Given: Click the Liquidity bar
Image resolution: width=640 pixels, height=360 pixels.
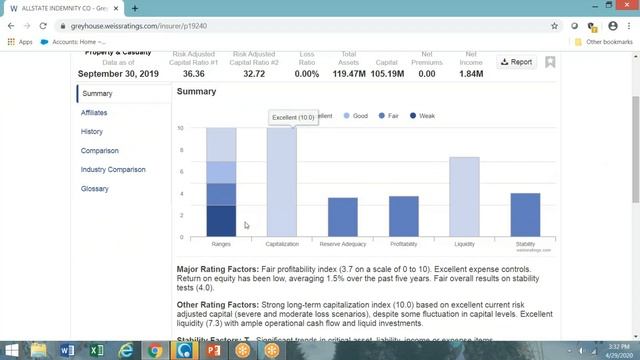Looking at the screenshot, I should (x=464, y=197).
